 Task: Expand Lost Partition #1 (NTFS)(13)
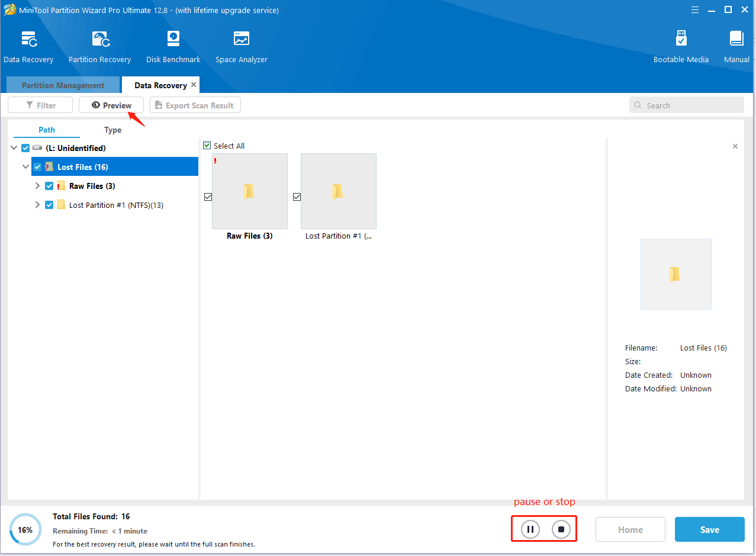37,204
